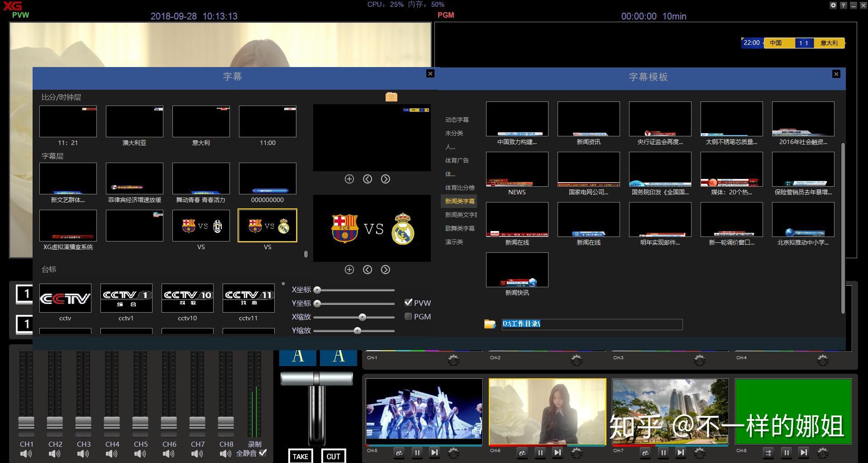The image size is (868, 463).
Task: Toggle loop mode on CH-7
Action: tap(645, 453)
